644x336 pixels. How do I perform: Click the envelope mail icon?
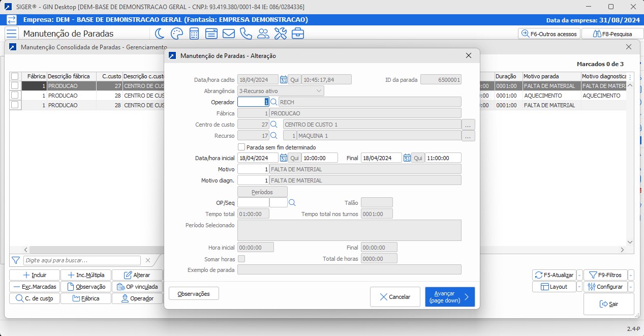pyautogui.click(x=229, y=34)
